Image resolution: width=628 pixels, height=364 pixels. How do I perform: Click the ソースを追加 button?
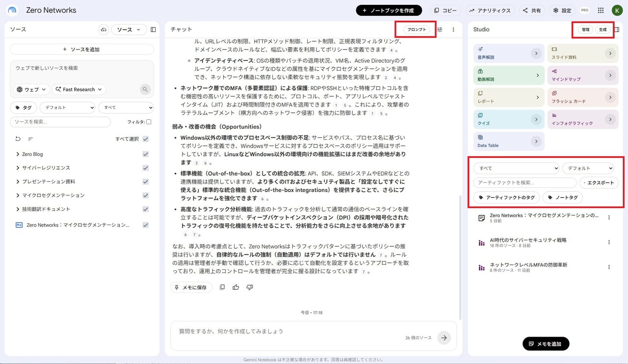pos(82,49)
